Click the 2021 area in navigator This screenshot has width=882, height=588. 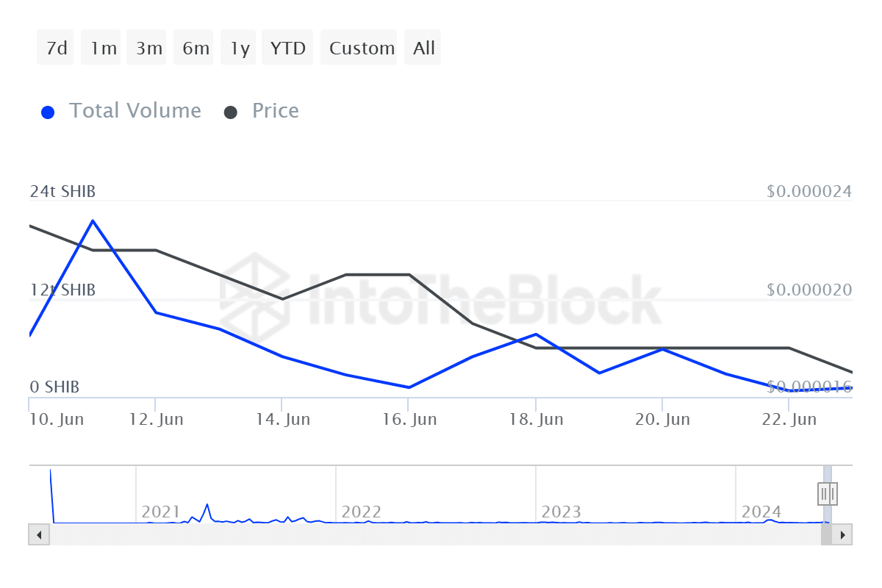pos(161,511)
